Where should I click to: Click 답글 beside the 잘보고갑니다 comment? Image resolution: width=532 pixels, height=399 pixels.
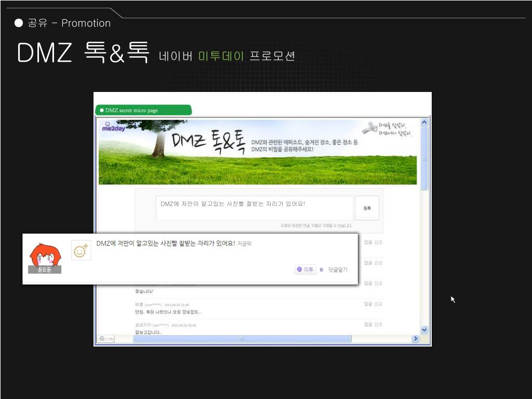(x=368, y=324)
